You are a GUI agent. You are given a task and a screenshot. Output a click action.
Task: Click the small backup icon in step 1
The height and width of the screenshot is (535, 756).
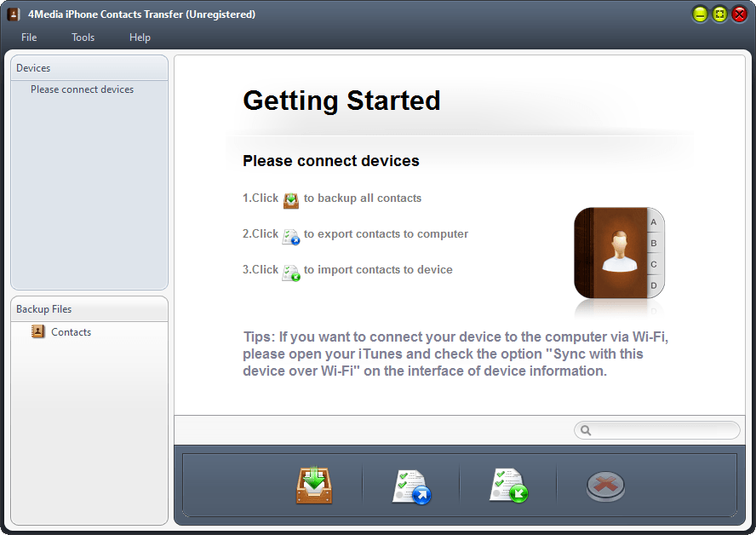[x=290, y=200]
